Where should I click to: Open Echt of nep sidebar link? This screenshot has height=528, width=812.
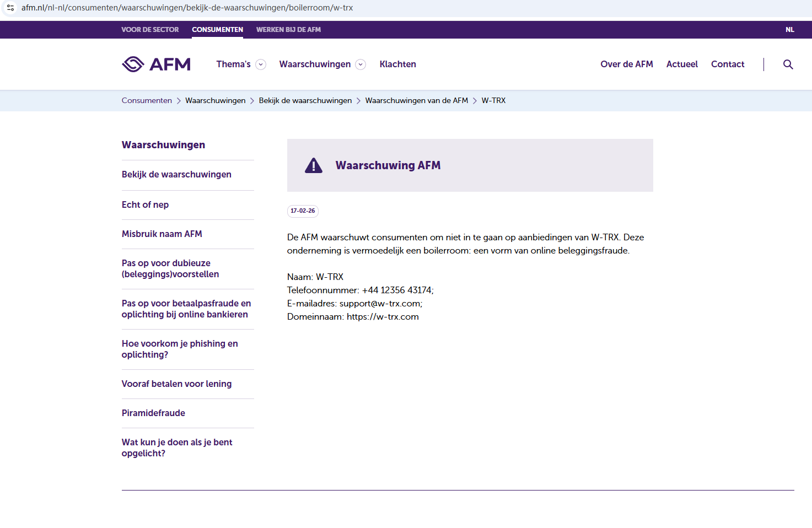(x=145, y=204)
